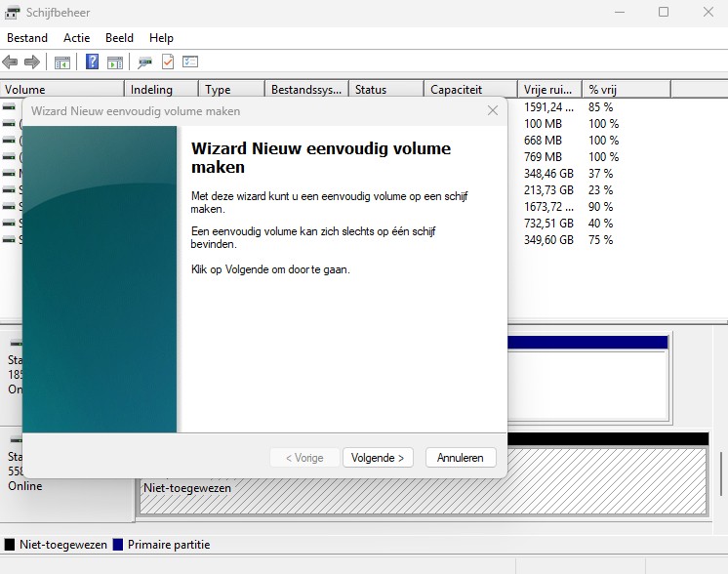Click the Forward arrow toolbar icon
This screenshot has width=728, height=574.
32,61
